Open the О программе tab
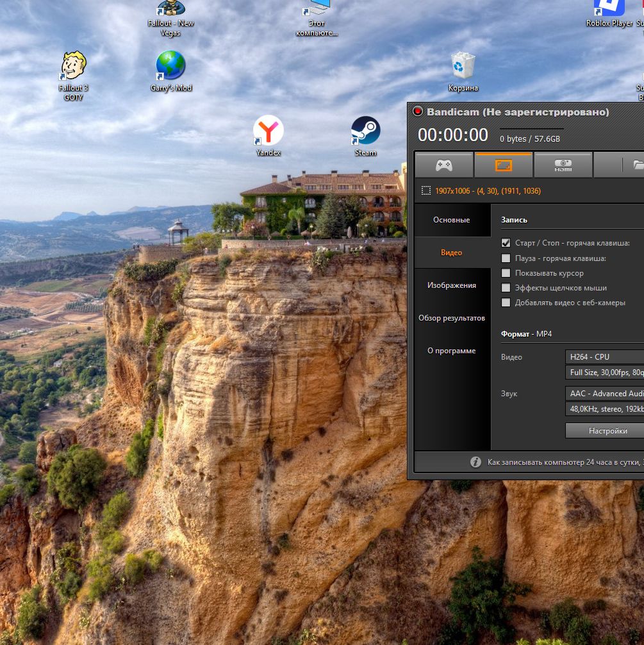This screenshot has width=644, height=645. 452,351
